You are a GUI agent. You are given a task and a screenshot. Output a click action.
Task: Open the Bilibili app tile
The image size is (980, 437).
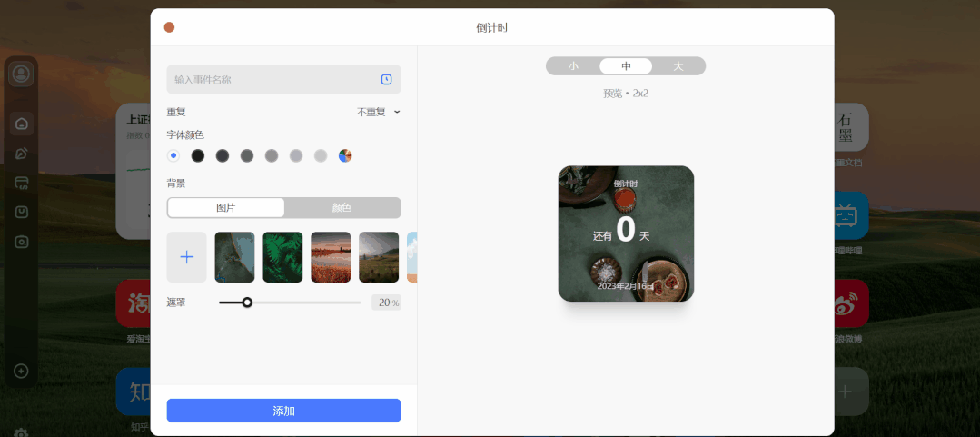click(x=851, y=215)
